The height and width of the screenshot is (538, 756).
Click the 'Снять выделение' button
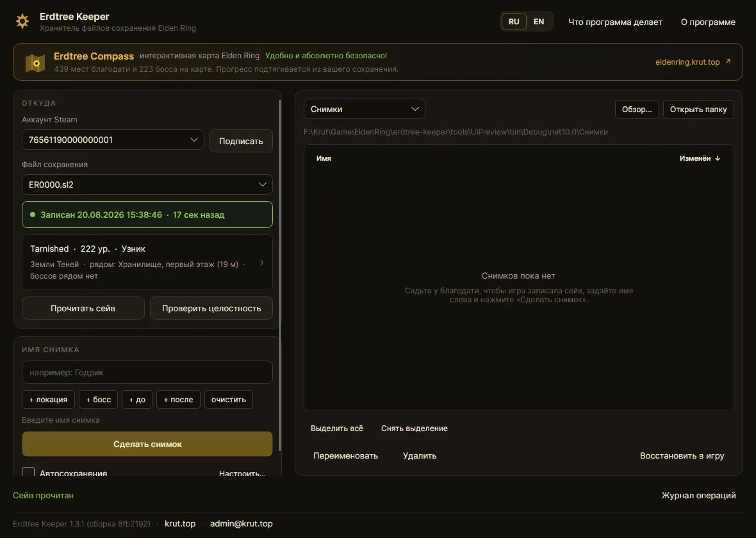[414, 428]
